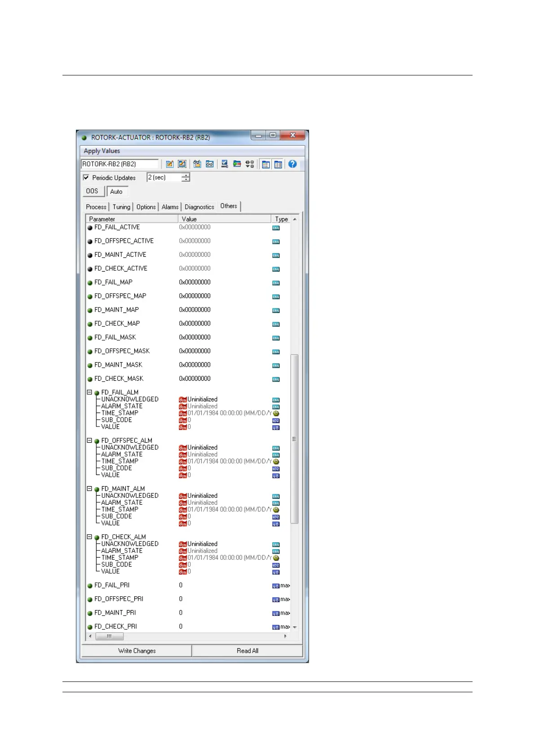The width and height of the screenshot is (535, 756).
Task: Click the black arrows and dots toolbar icon
Action: click(250, 164)
